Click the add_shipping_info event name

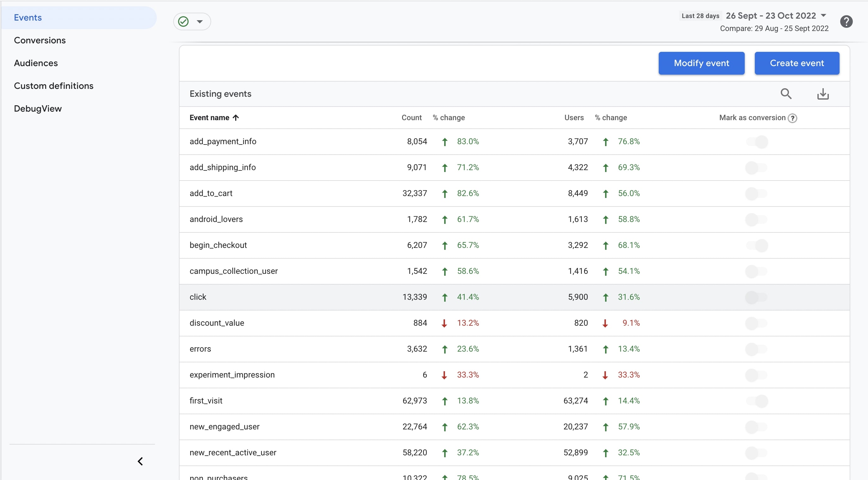pyautogui.click(x=223, y=168)
